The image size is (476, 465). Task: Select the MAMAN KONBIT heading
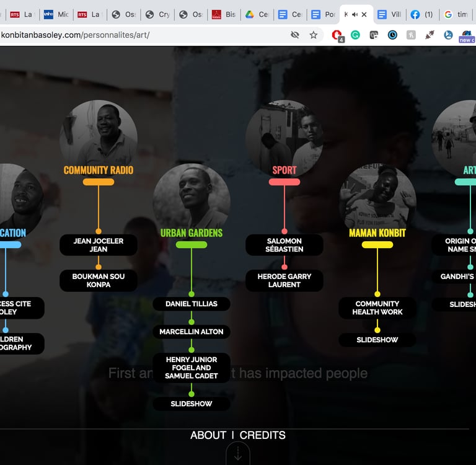377,233
